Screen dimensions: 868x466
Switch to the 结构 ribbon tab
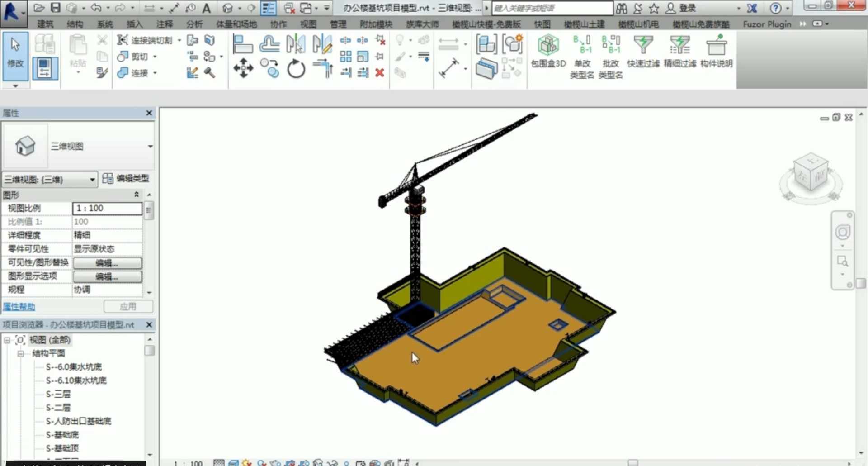tap(75, 24)
